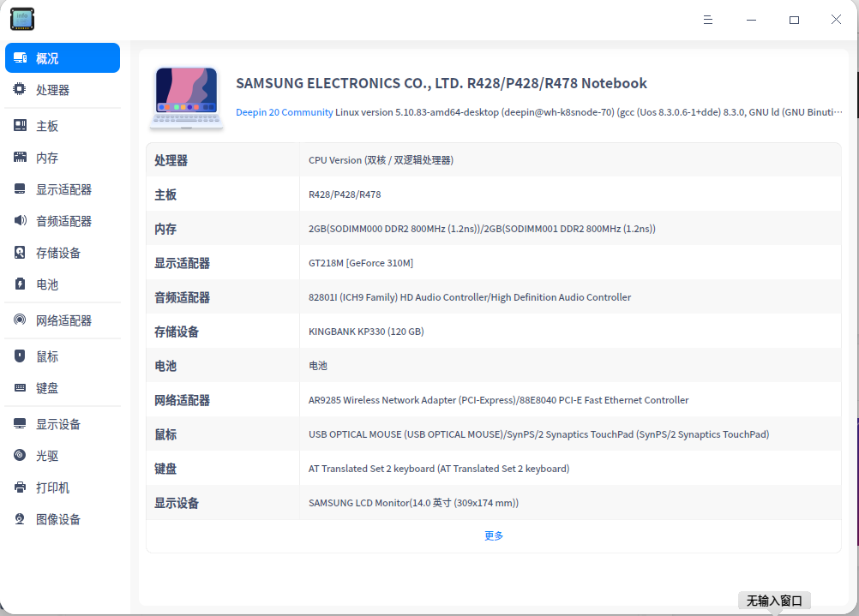Click the 网络适配器 row label in table

tap(182, 400)
